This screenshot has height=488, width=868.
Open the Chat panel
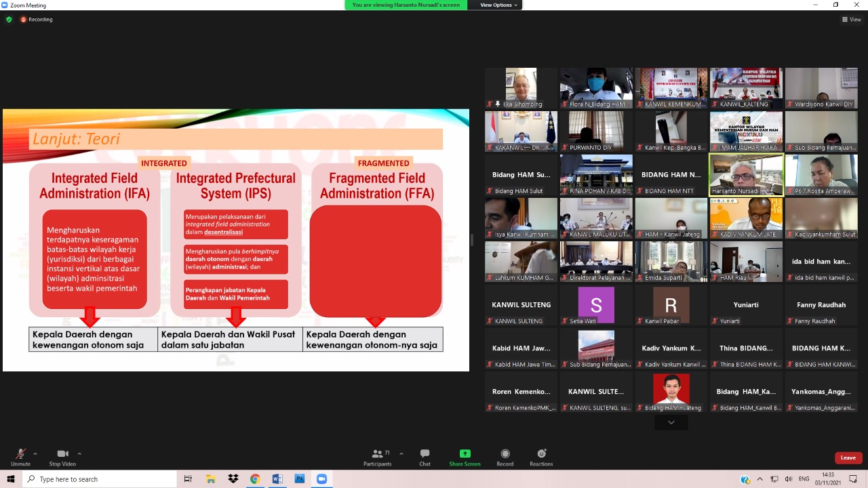coord(425,453)
